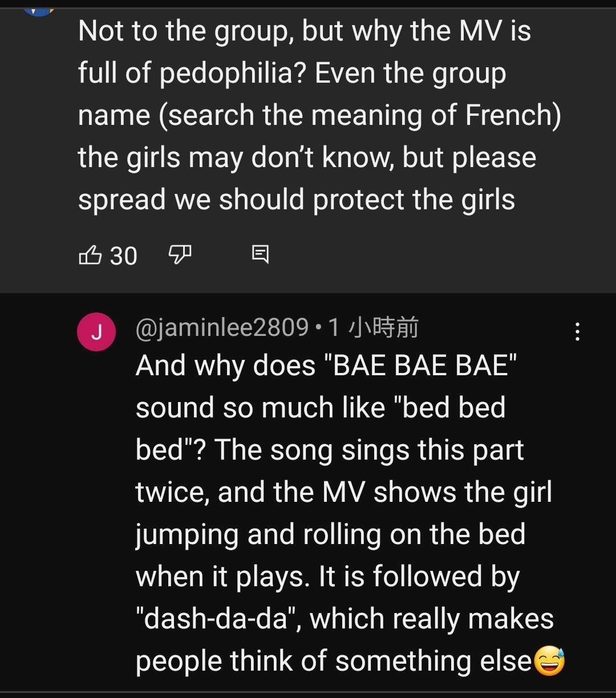Tap the reply speech-bubble icon
Screen dimensions: 616x698
pyautogui.click(x=260, y=254)
